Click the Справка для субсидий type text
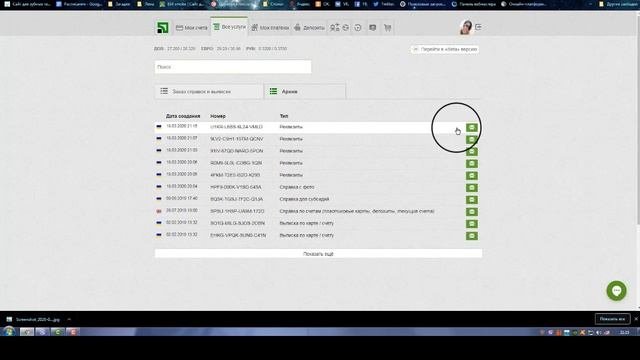This screenshot has width=640, height=360. [x=304, y=199]
